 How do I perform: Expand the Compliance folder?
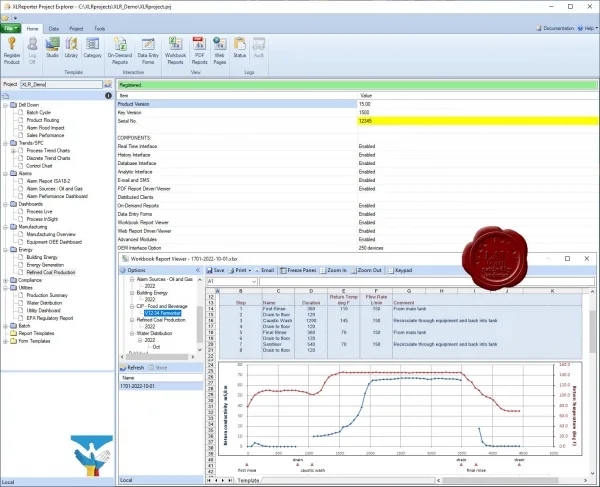(x=6, y=280)
